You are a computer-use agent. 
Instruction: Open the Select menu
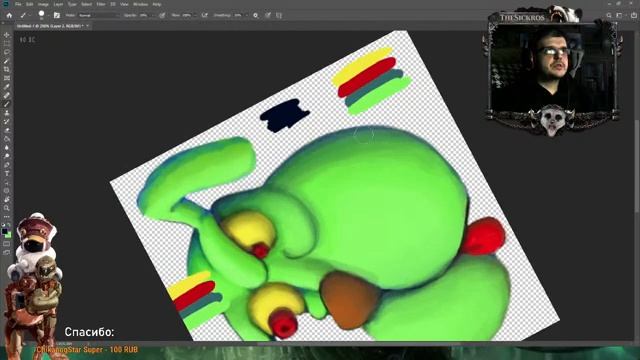[86, 4]
